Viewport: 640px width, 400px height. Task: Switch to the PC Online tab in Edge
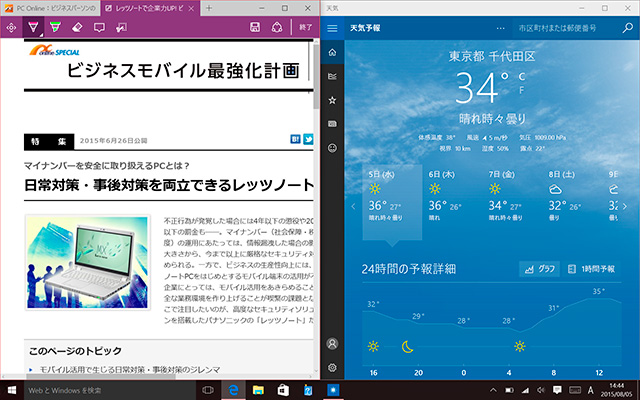click(x=50, y=8)
